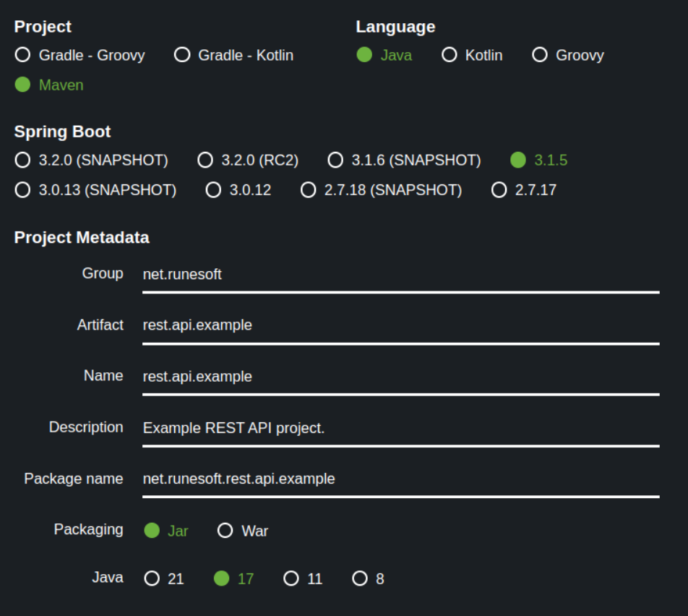Select Spring Boot 2.7.17 version
This screenshot has height=616, width=688.
click(499, 190)
